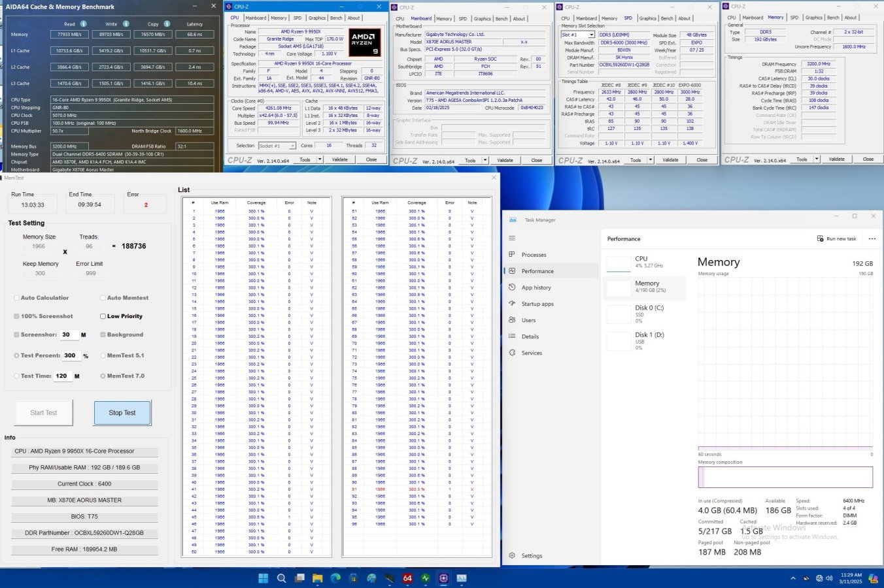Click the info icon next to Copy in AIDA64
This screenshot has width=884, height=588.
(167, 24)
